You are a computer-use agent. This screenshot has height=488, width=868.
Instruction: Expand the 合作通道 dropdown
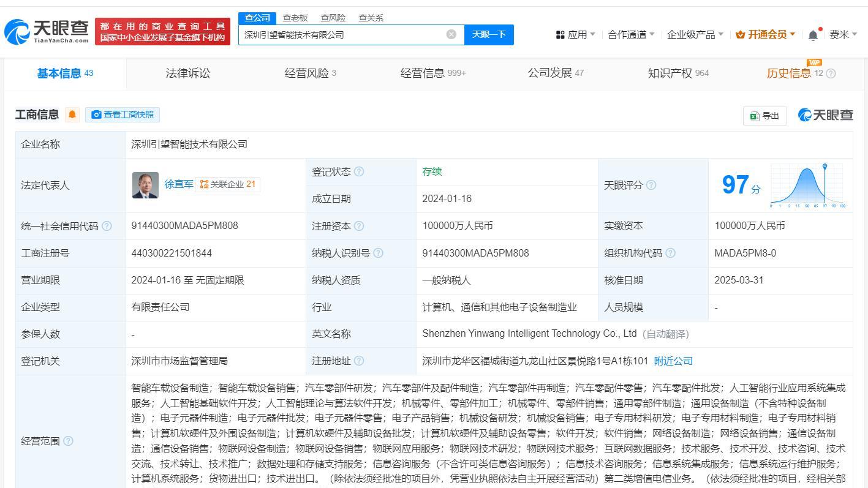[631, 35]
